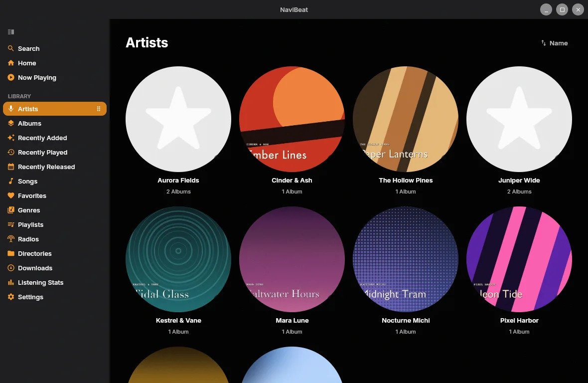Click the Albums stack icon

[x=11, y=123]
